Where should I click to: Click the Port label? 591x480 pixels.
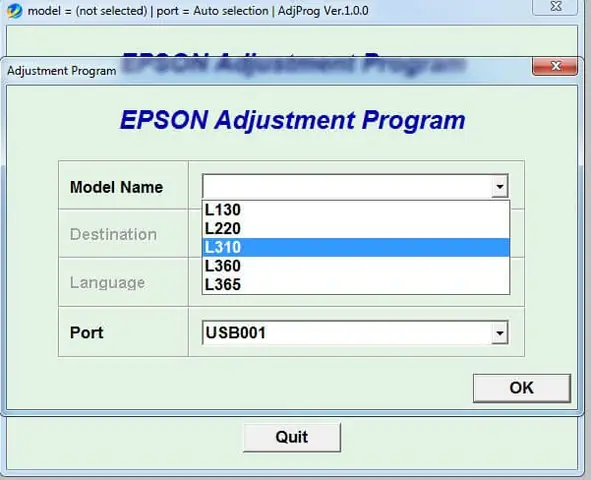coord(86,333)
